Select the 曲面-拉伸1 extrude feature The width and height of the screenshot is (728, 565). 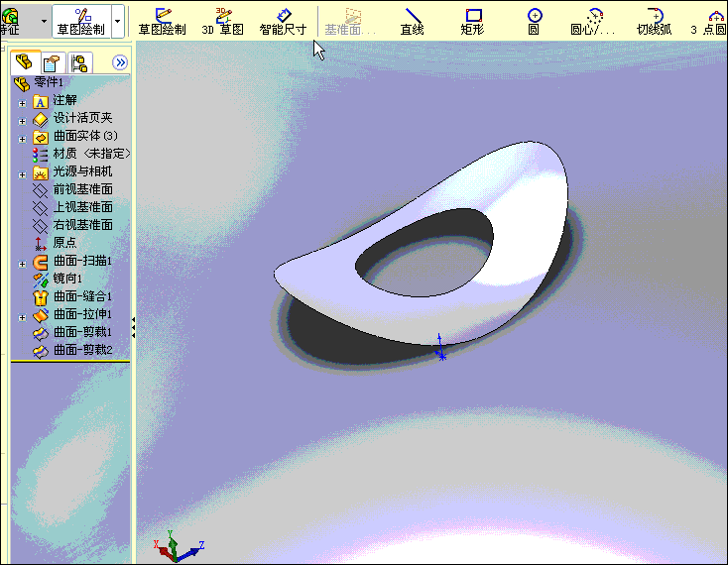tap(72, 314)
